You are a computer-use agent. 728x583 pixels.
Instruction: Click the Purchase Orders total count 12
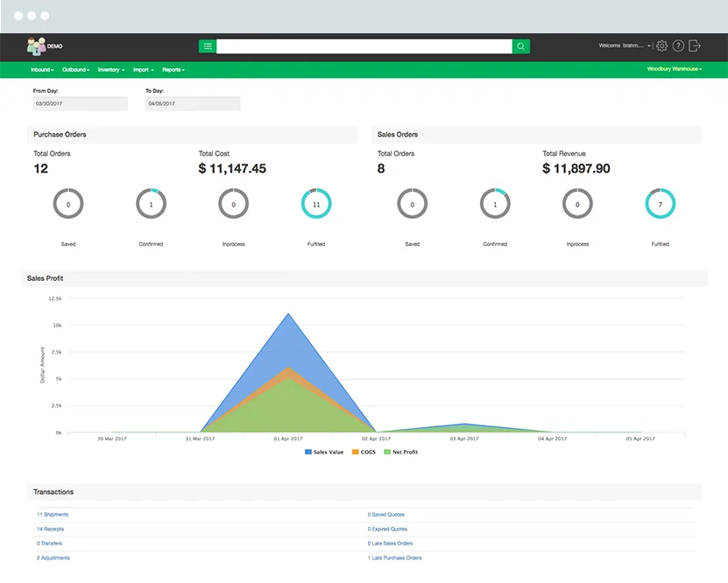[41, 168]
